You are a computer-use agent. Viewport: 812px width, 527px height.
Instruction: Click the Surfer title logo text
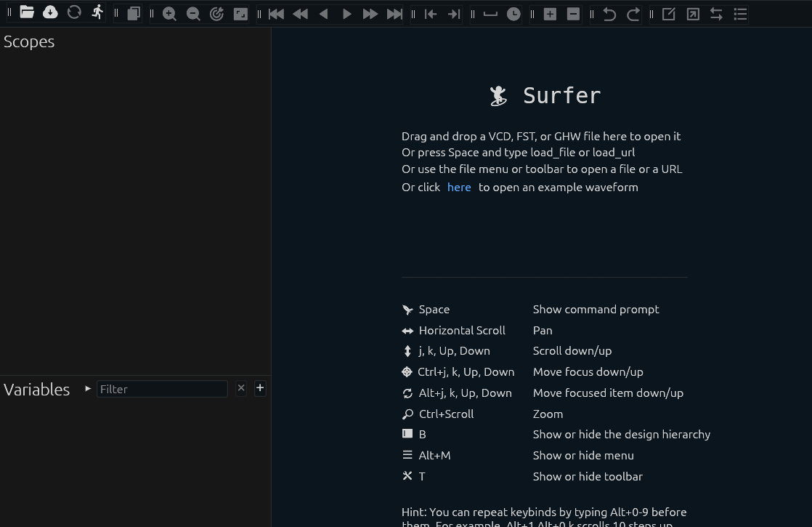[x=562, y=96]
